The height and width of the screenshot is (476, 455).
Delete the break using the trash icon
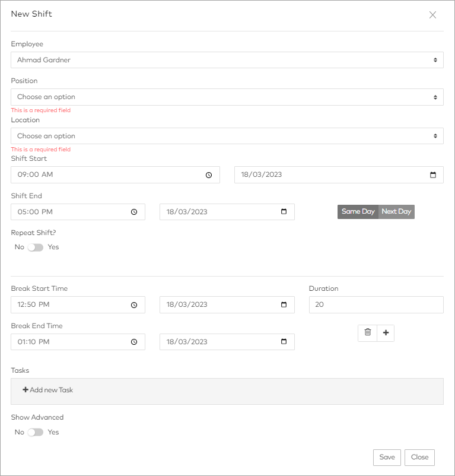(x=367, y=333)
